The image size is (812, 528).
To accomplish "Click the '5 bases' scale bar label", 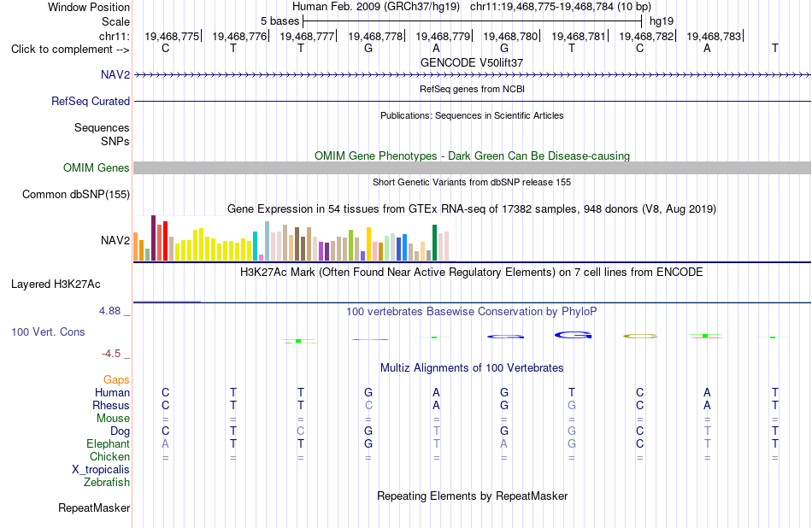I will 279,21.
